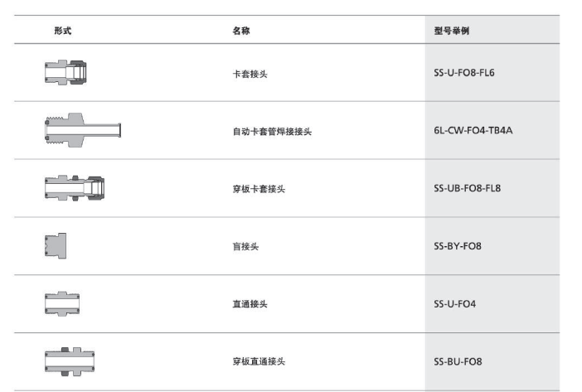The height and width of the screenshot is (392, 582).
Task: Select model number 6L-CW-FO4-TB4A
Action: (473, 131)
